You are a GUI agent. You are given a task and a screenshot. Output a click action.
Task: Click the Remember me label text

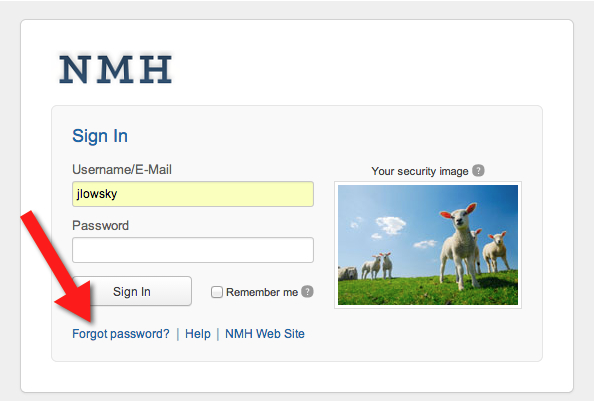pyautogui.click(x=262, y=292)
